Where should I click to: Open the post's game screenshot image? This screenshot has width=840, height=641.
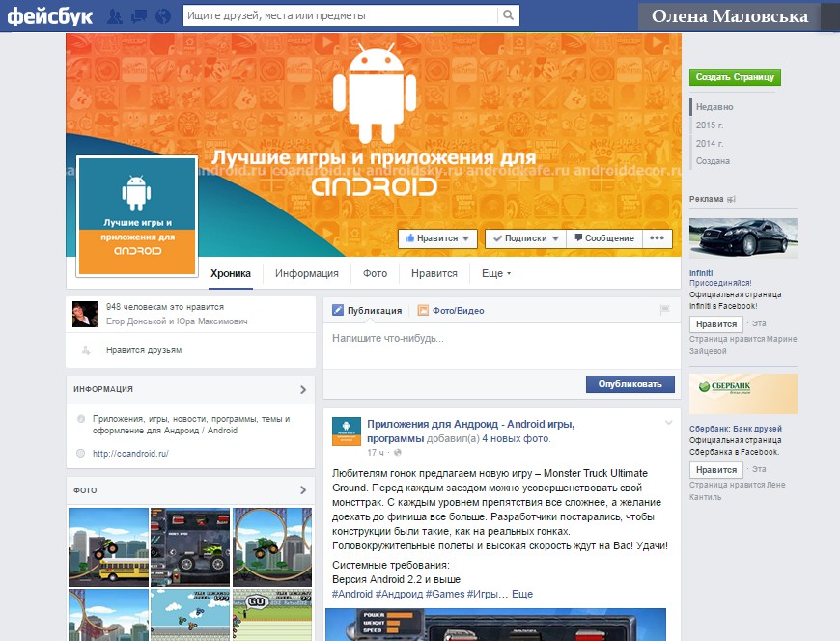pos(495,625)
